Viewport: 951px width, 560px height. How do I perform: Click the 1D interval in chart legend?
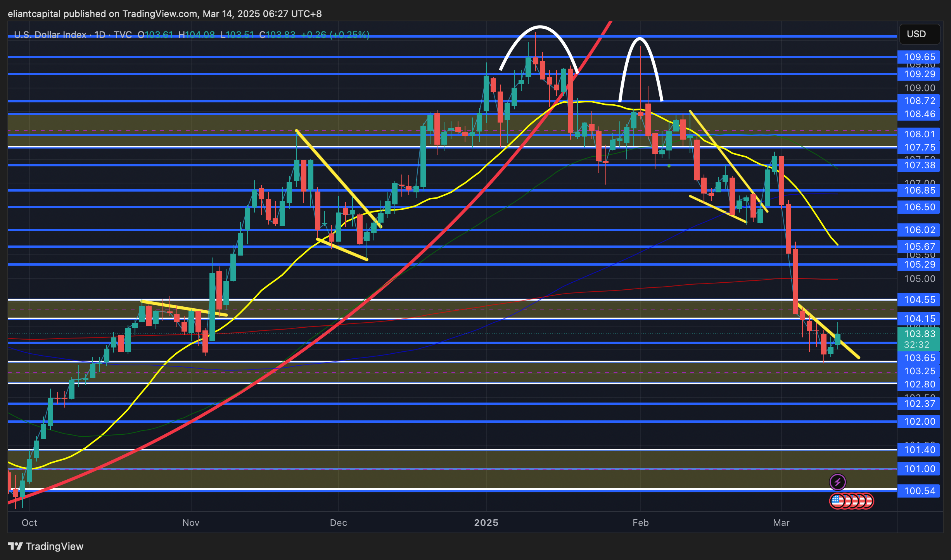[100, 35]
